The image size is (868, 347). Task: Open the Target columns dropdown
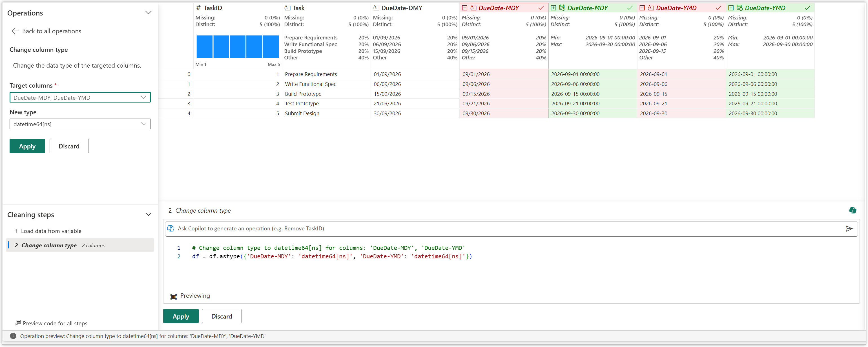[x=80, y=97]
